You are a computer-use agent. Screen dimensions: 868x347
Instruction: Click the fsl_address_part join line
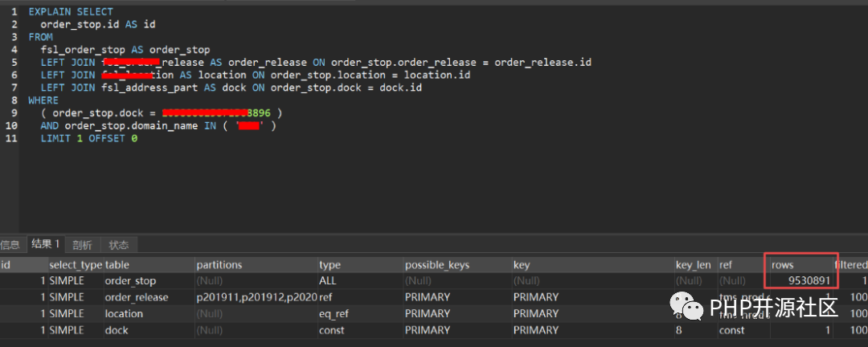(231, 88)
